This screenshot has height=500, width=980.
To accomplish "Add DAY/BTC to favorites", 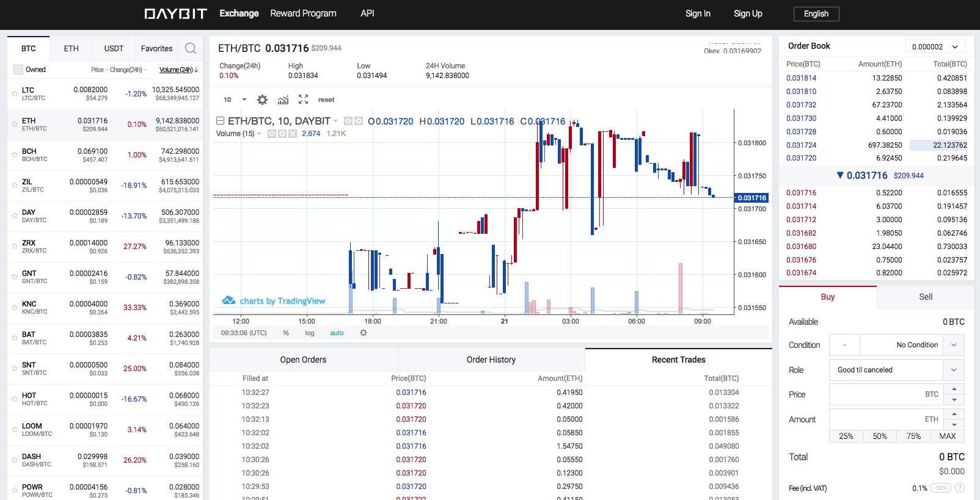I will 15,216.
